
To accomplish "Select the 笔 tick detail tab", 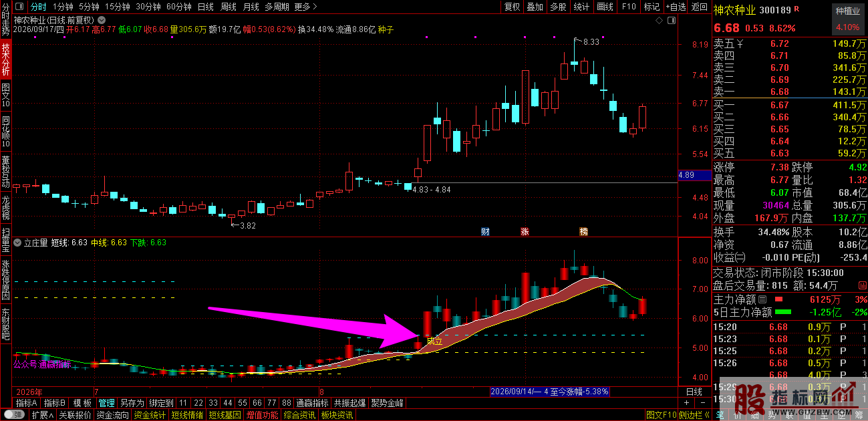I will [x=720, y=415].
